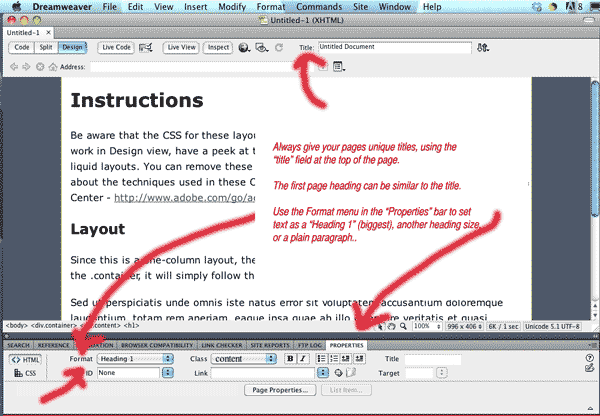Open the 996 x 406 window size dropdown
Screen dimensions: 600x416
[465, 326]
